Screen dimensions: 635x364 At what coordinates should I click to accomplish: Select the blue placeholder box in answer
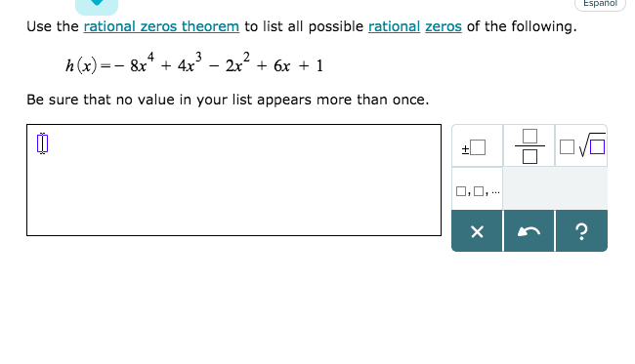coord(43,143)
